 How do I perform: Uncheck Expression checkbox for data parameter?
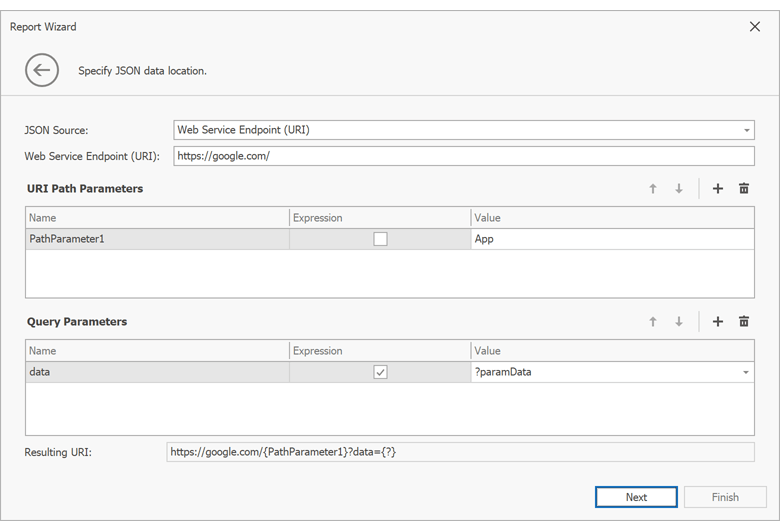coord(380,372)
